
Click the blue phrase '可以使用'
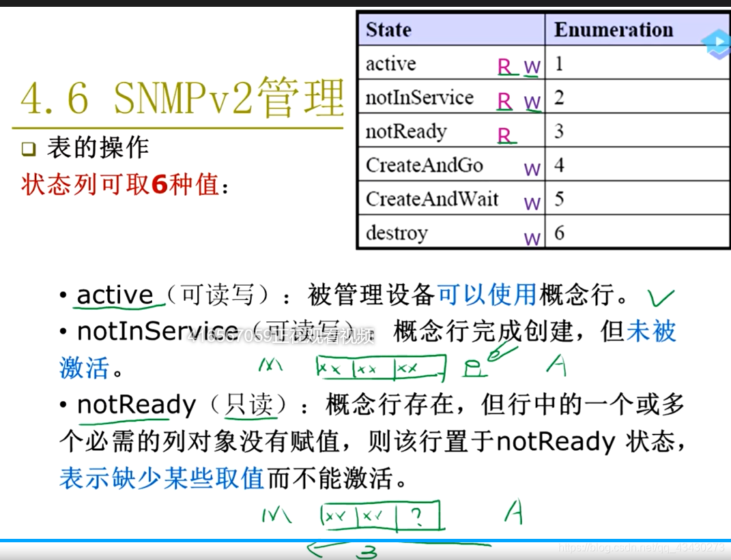(x=487, y=295)
